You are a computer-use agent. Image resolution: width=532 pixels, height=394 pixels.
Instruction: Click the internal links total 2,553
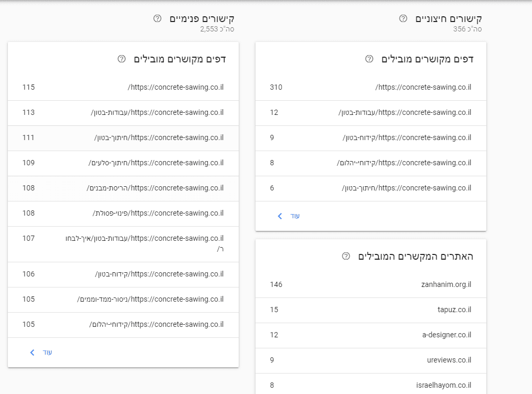coord(209,29)
